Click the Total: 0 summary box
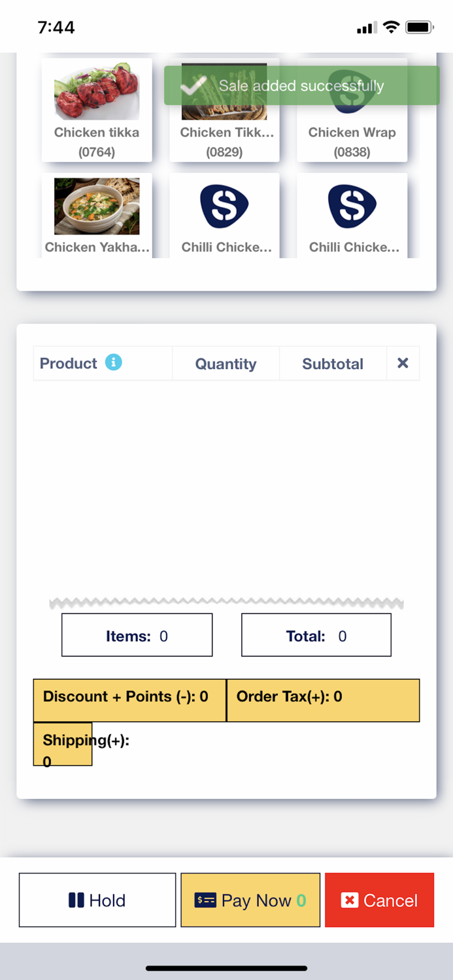 pyautogui.click(x=316, y=634)
